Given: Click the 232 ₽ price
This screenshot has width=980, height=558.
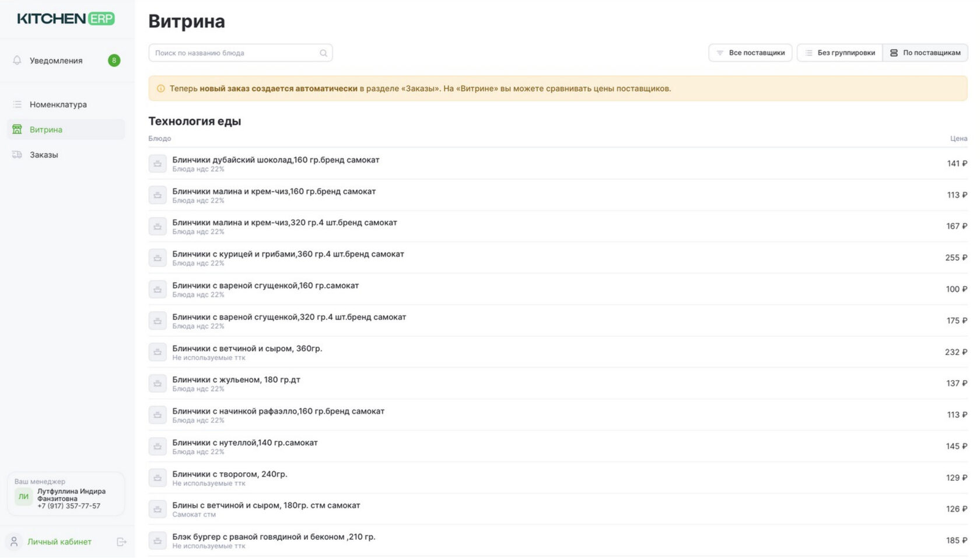Looking at the screenshot, I should 956,353.
